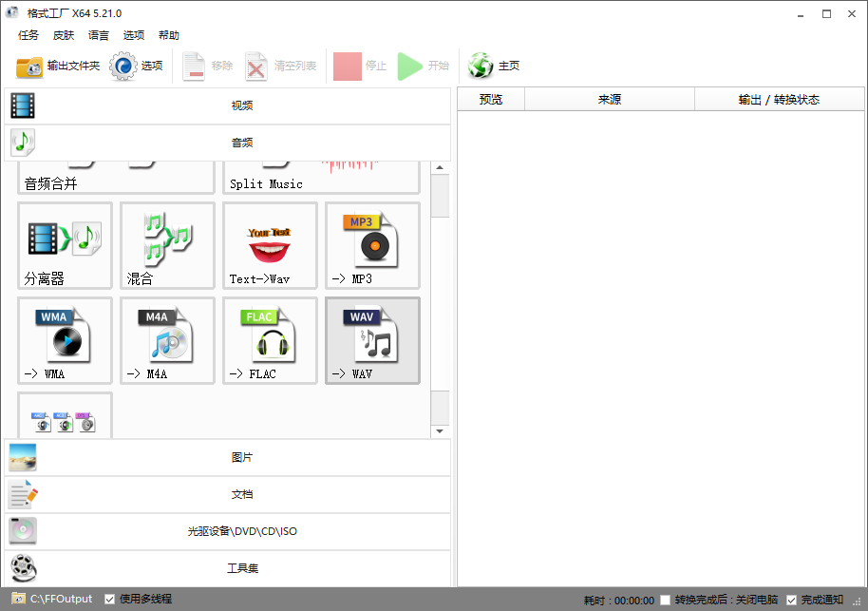Disable the 完成通知 completion notification
868x611 pixels.
point(791,599)
